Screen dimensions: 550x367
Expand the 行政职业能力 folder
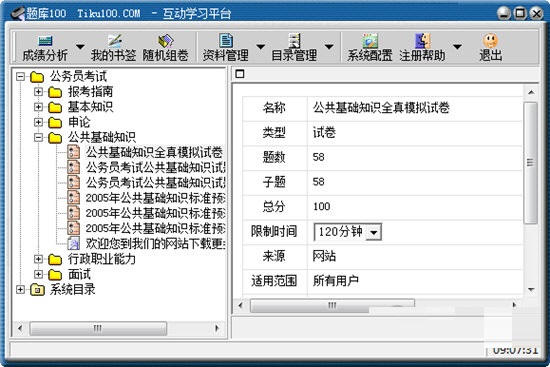[38, 259]
